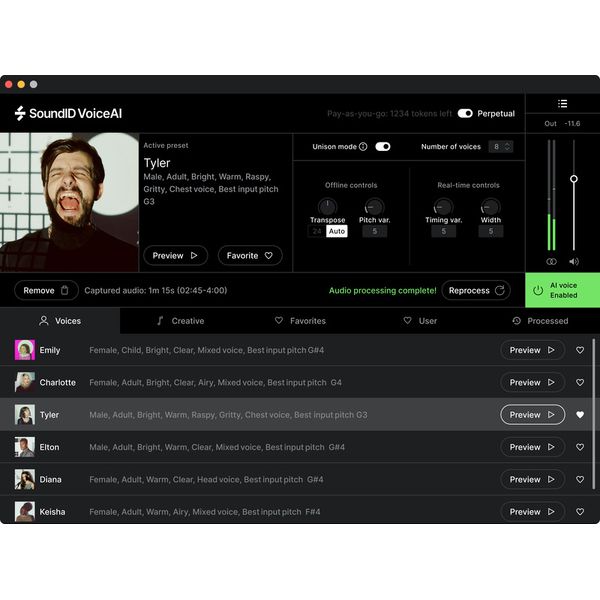
Task: Click the Timing var. value field
Action: pos(443,231)
